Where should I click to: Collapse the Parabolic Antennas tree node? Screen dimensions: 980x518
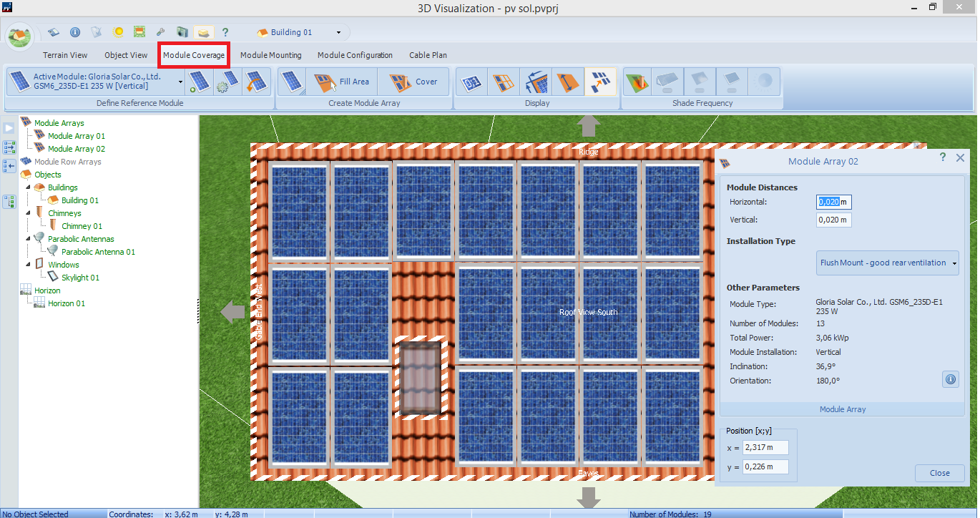click(28, 239)
